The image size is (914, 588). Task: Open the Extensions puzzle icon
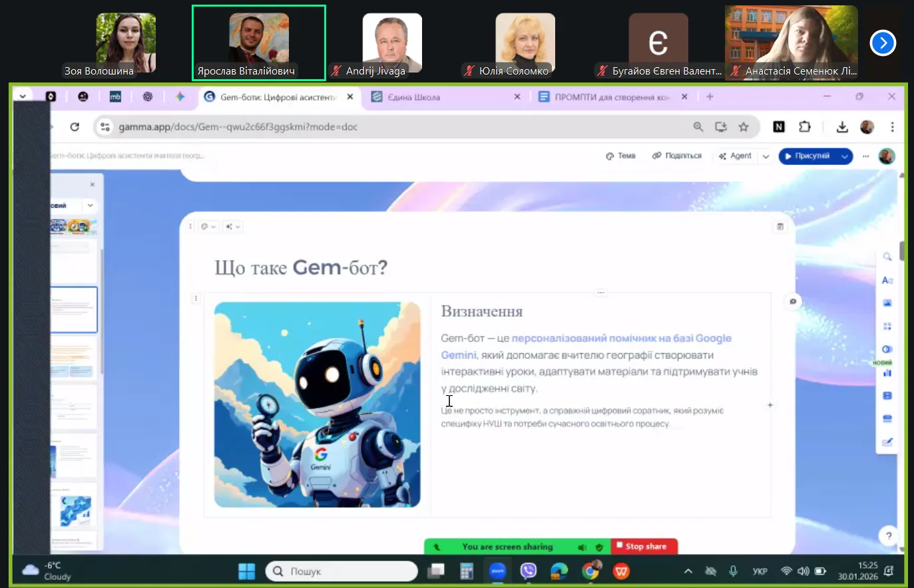[805, 126]
